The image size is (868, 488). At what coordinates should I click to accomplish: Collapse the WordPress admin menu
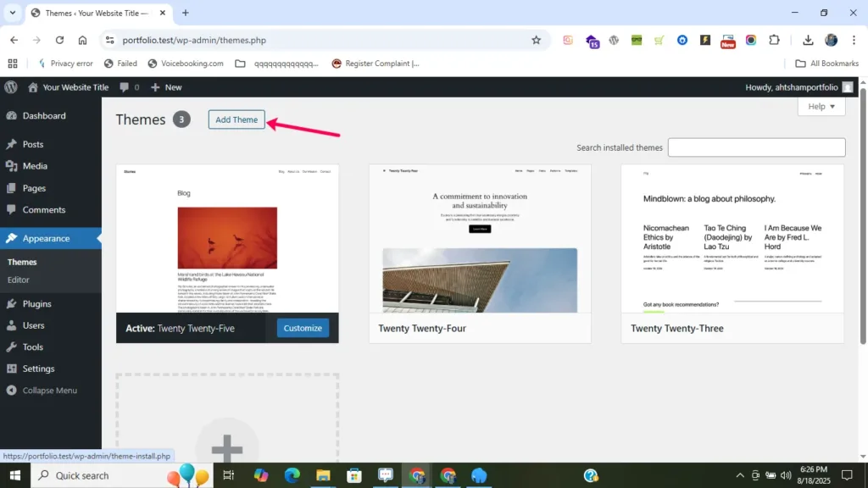(49, 391)
